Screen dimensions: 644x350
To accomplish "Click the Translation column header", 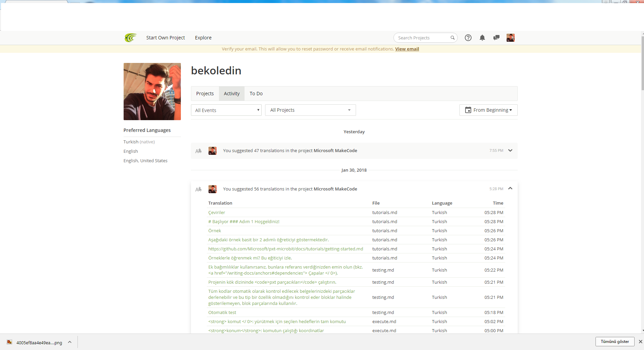I will click(220, 203).
